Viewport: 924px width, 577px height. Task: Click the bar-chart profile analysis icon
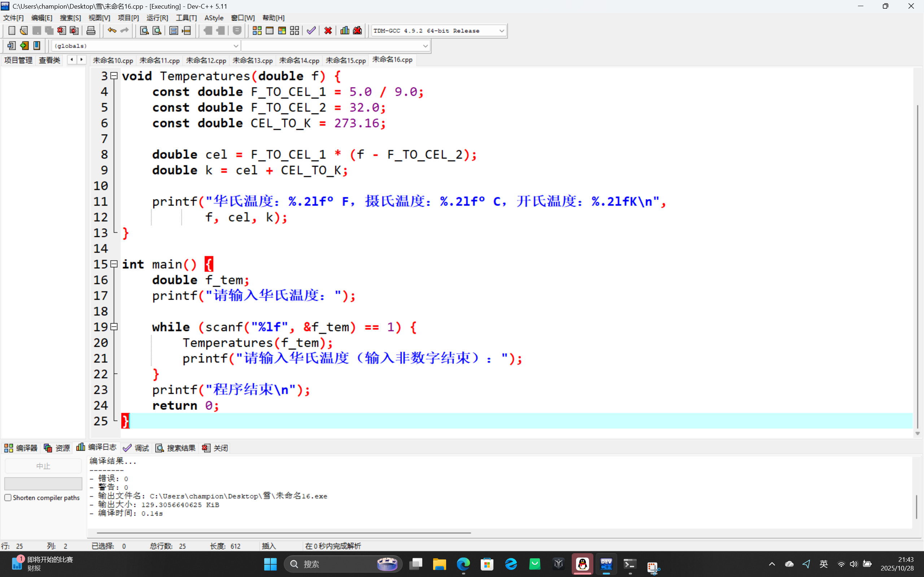tap(345, 31)
